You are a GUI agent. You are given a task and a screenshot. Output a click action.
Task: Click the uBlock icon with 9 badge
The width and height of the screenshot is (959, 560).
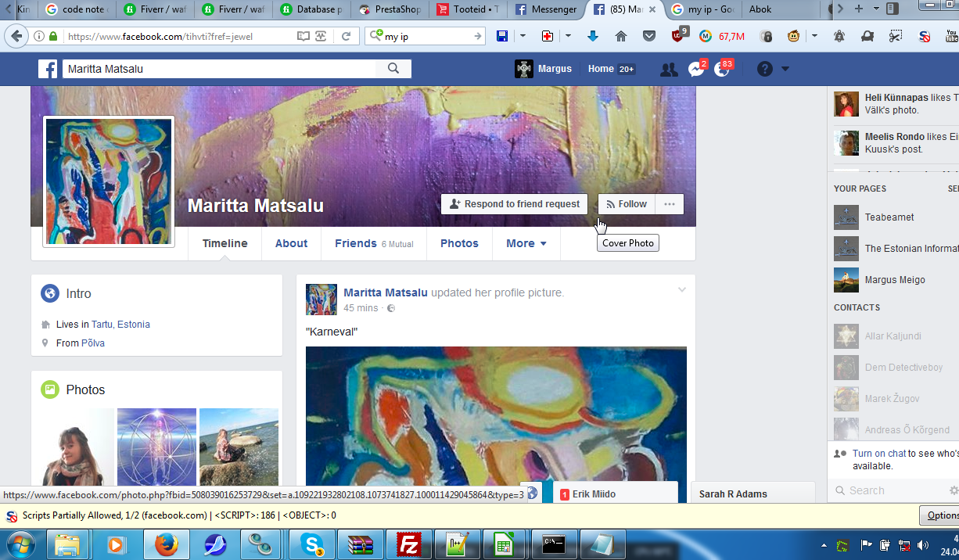click(679, 34)
